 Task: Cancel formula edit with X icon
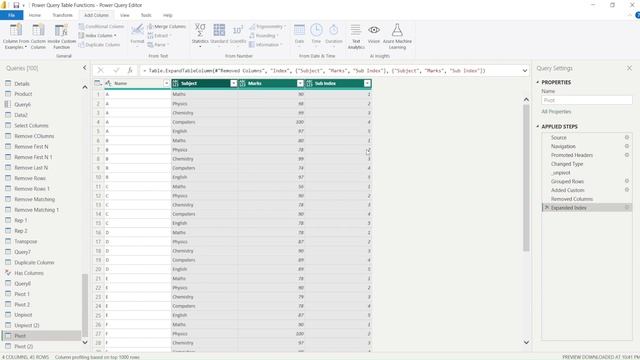coord(100,71)
